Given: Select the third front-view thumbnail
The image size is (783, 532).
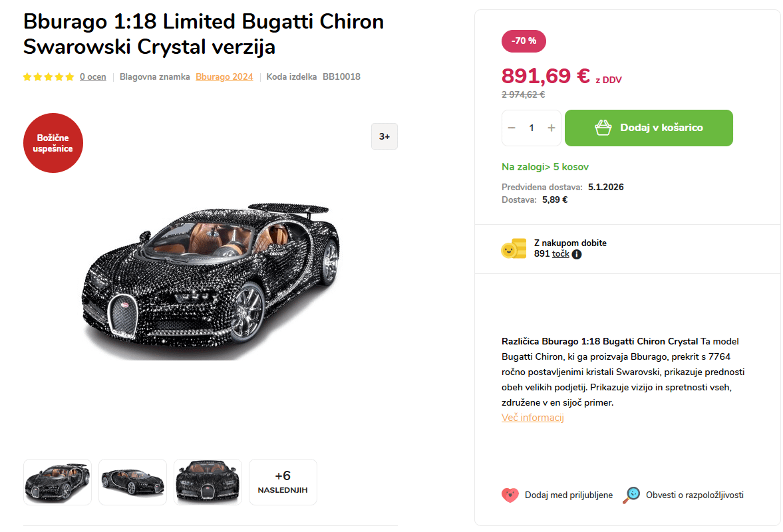Looking at the screenshot, I should [x=208, y=482].
